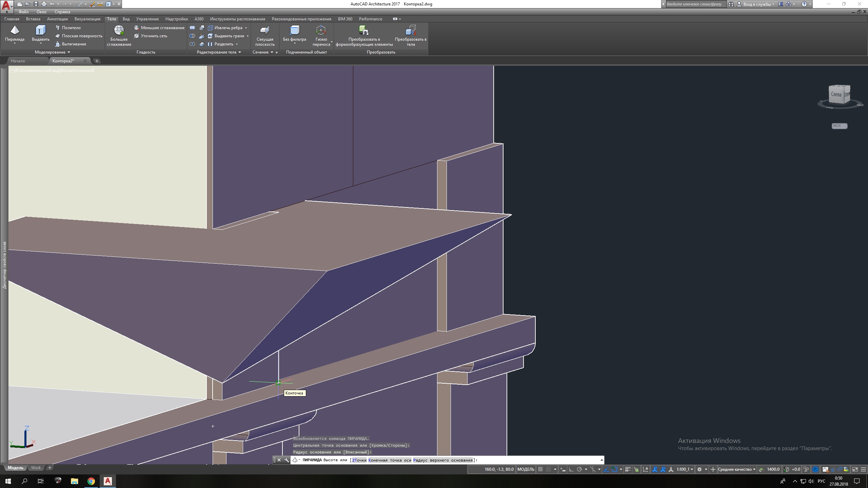Image resolution: width=868 pixels, height=488 pixels.
Task: Click the customization wrench in command line
Action: click(x=287, y=460)
